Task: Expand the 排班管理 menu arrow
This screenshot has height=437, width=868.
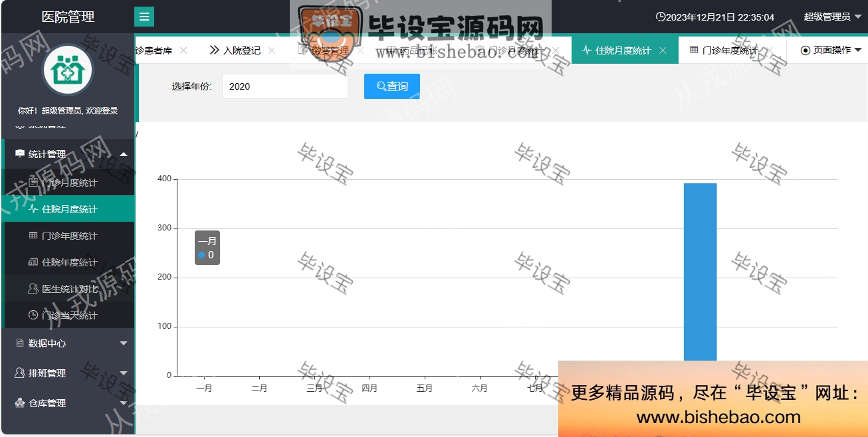Action: (x=124, y=373)
